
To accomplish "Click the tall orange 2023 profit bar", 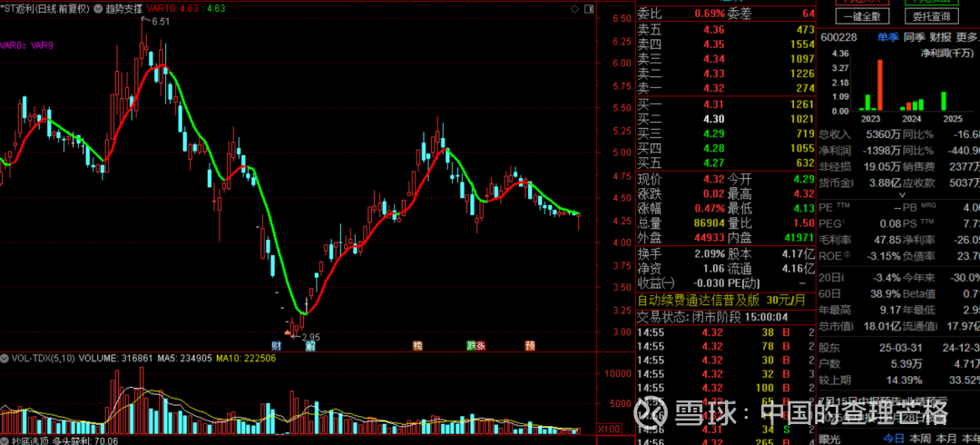I will (880, 85).
